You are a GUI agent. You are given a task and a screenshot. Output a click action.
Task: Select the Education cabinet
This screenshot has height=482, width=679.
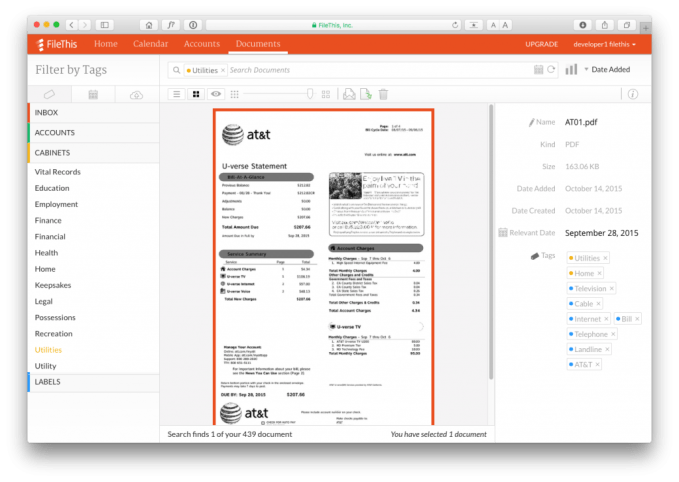[x=52, y=188]
